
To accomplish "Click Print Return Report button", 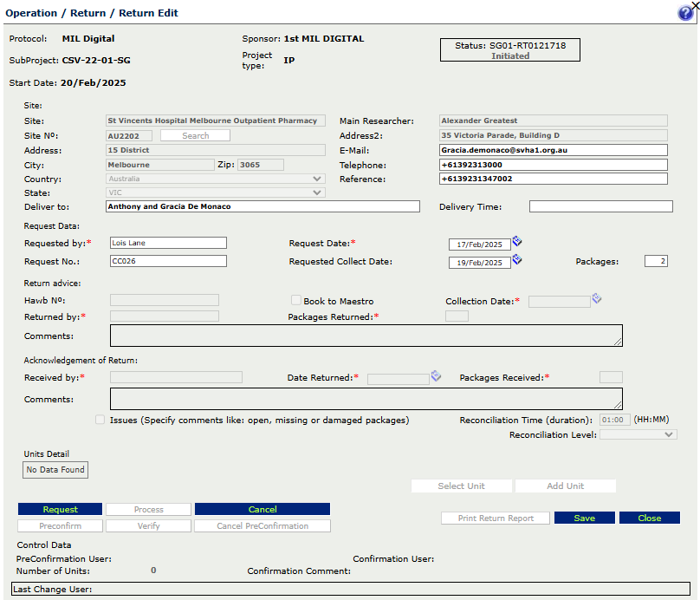I will tap(496, 518).
